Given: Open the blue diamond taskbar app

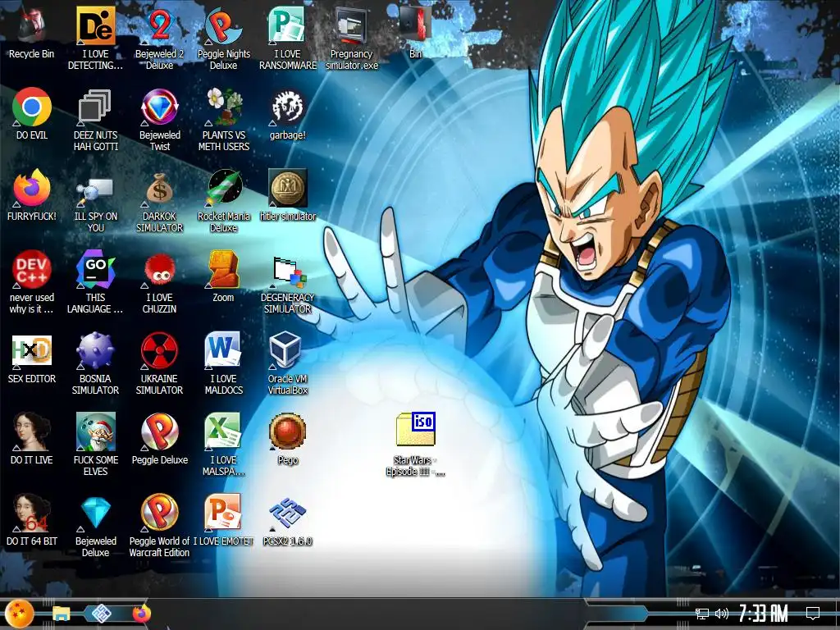Looking at the screenshot, I should [101, 614].
